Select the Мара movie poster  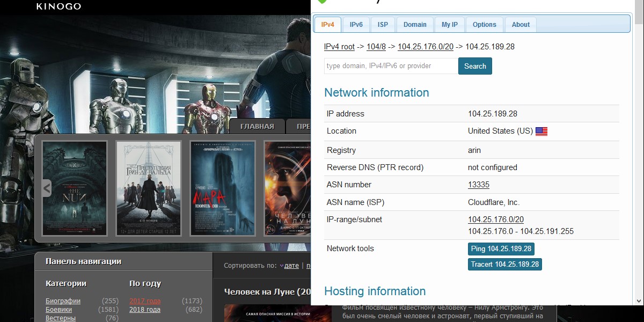tap(223, 188)
